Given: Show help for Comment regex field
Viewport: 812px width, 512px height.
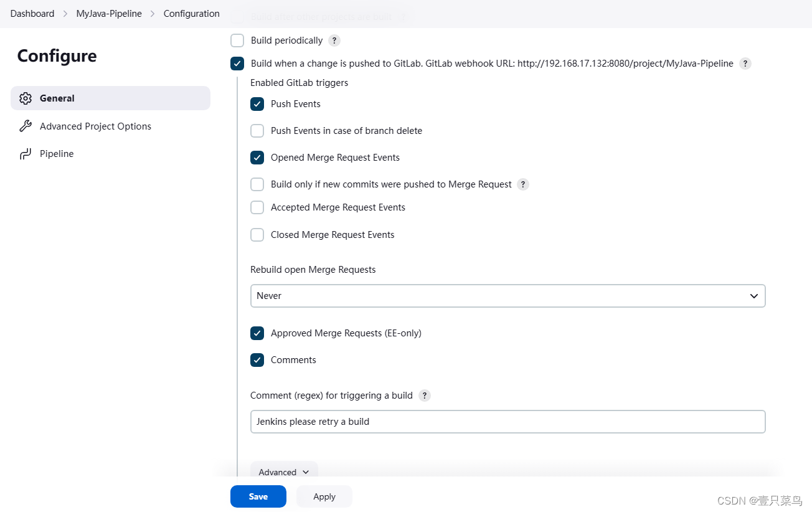Looking at the screenshot, I should (x=424, y=396).
